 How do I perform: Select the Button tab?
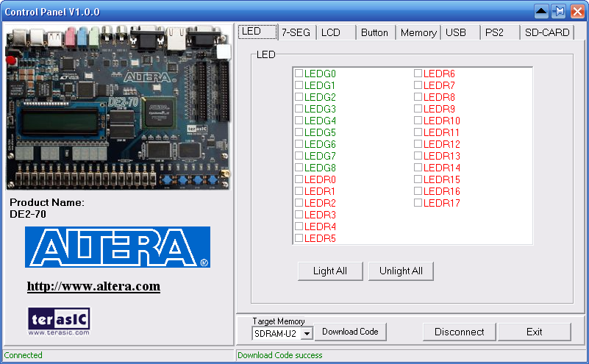376,32
